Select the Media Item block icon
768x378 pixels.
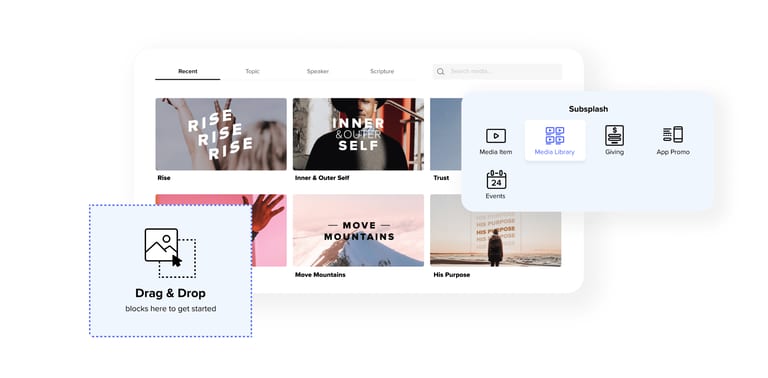pos(496,136)
